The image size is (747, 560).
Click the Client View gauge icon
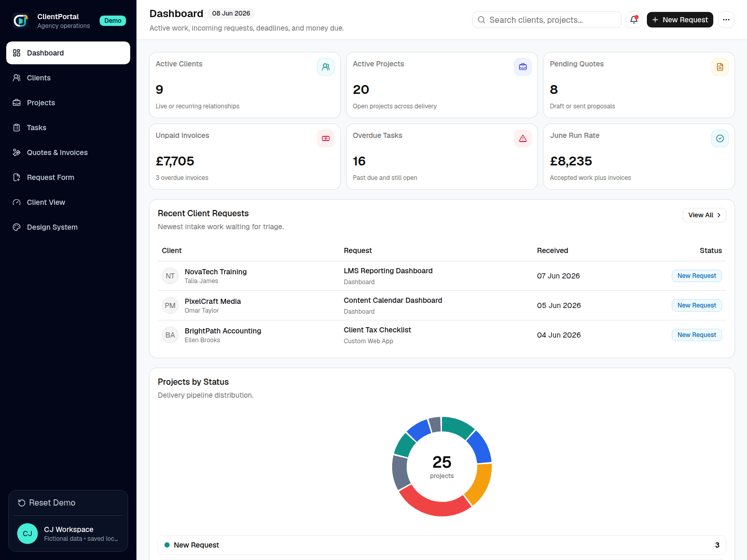17,202
